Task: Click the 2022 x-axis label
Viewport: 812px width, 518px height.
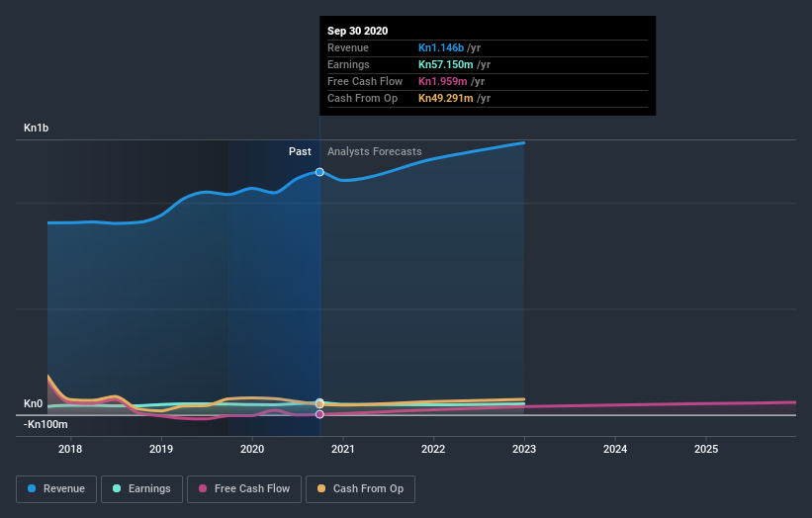Action: (433, 449)
